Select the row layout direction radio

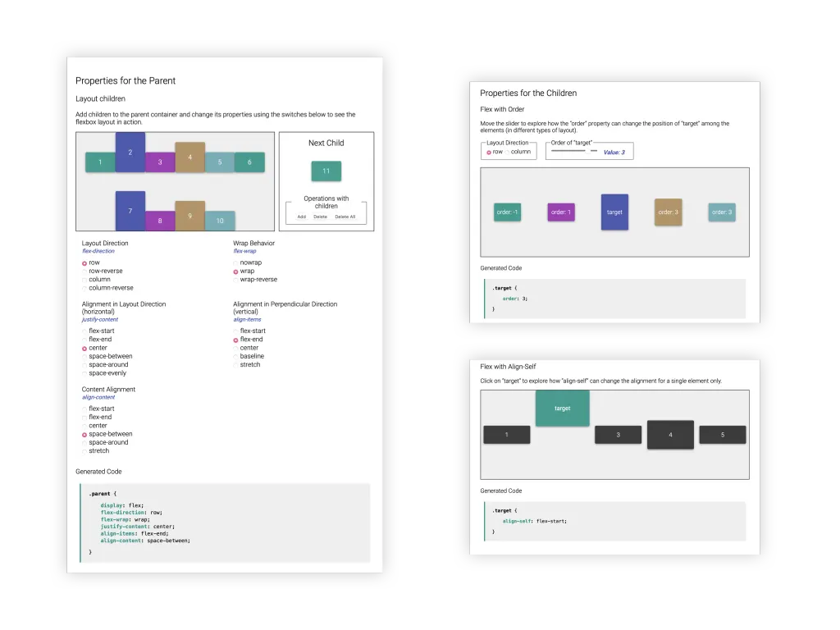84,263
